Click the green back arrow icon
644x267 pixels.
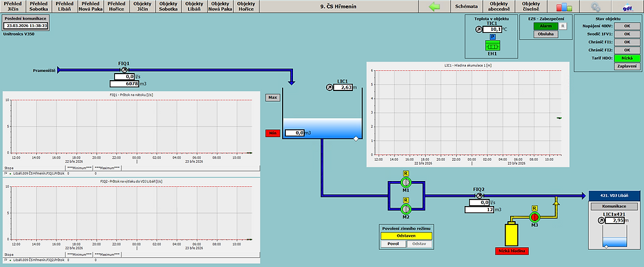click(434, 7)
